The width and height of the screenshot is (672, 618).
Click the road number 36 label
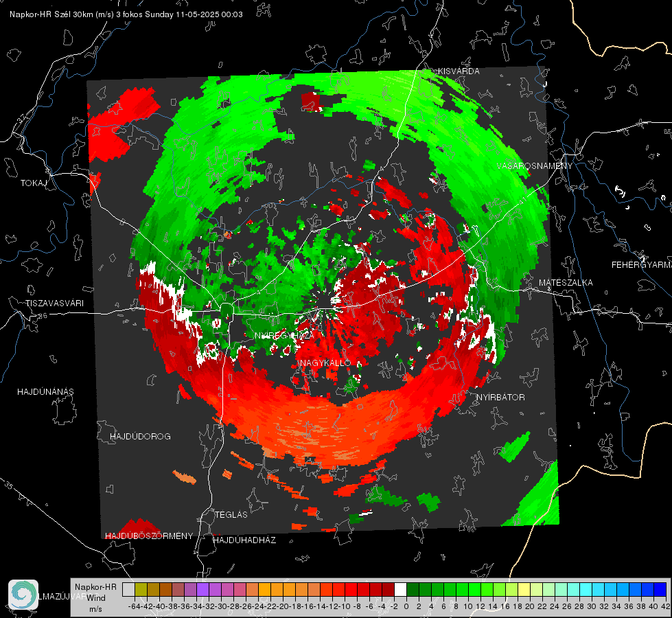tap(43, 316)
